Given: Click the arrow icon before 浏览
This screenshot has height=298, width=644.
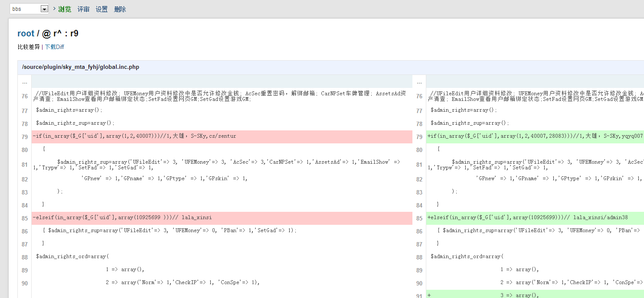Looking at the screenshot, I should coord(54,9).
